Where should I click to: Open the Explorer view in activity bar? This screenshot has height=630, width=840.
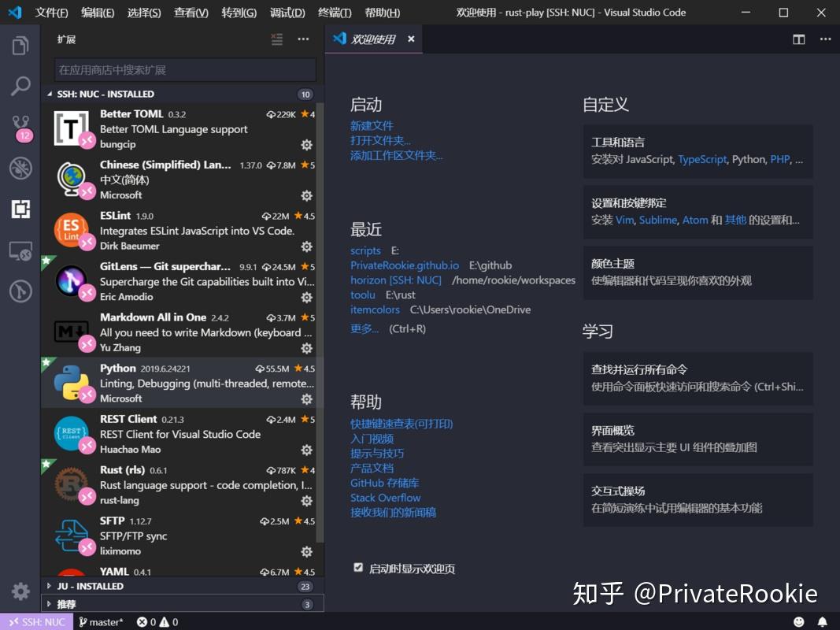20,46
